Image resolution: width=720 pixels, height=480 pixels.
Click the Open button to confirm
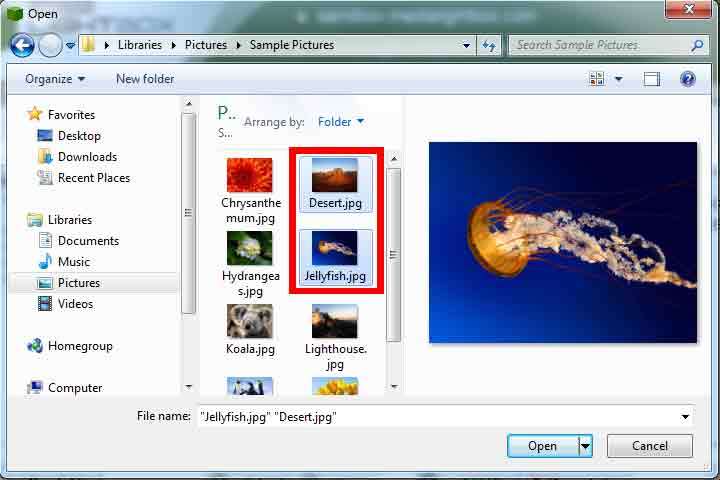[x=542, y=446]
